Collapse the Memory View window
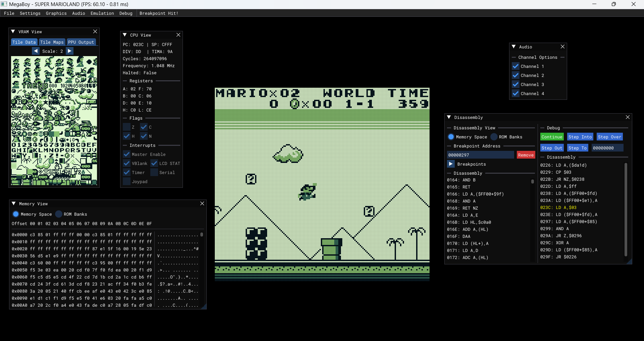644x341 pixels. pos(14,204)
